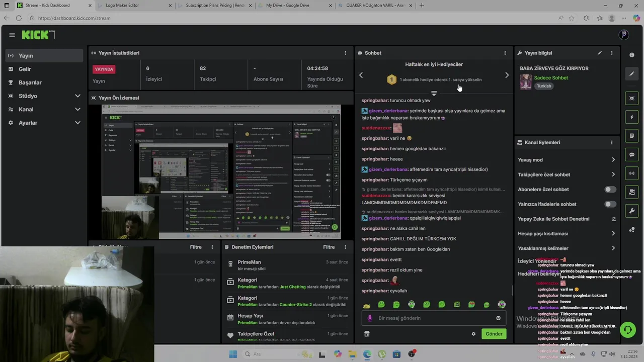
Task: Click the screen capture icon in the right sidebar
Action: [x=632, y=98]
